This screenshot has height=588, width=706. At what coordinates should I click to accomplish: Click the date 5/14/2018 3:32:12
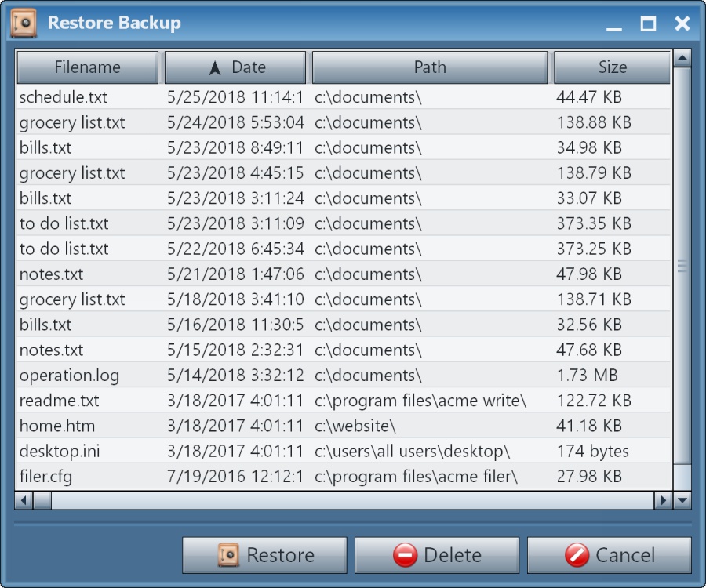[235, 376]
